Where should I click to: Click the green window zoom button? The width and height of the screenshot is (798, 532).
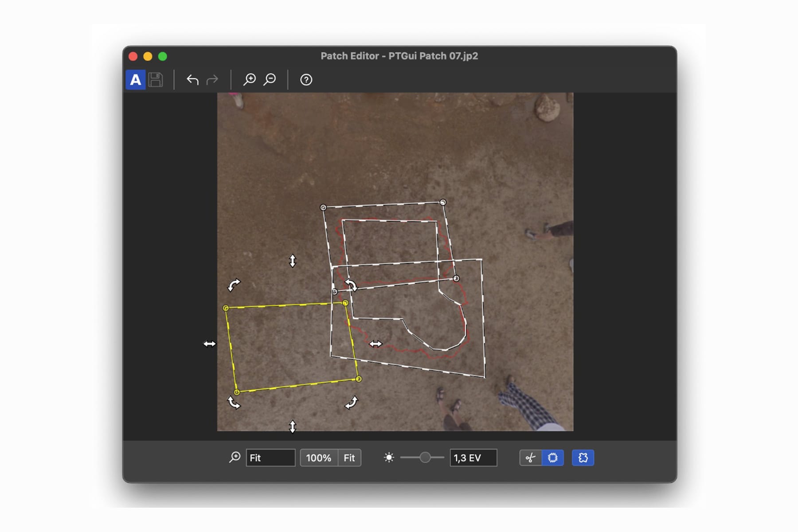pos(163,56)
